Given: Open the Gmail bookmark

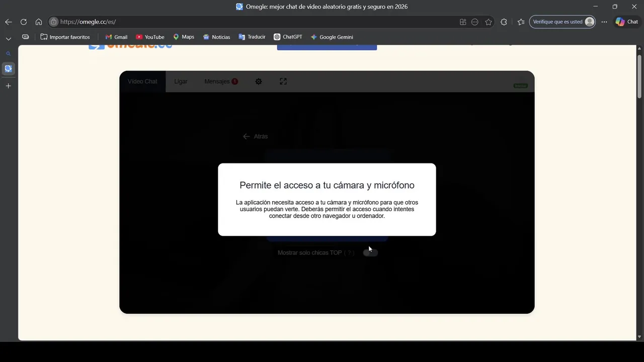Looking at the screenshot, I should (x=116, y=37).
